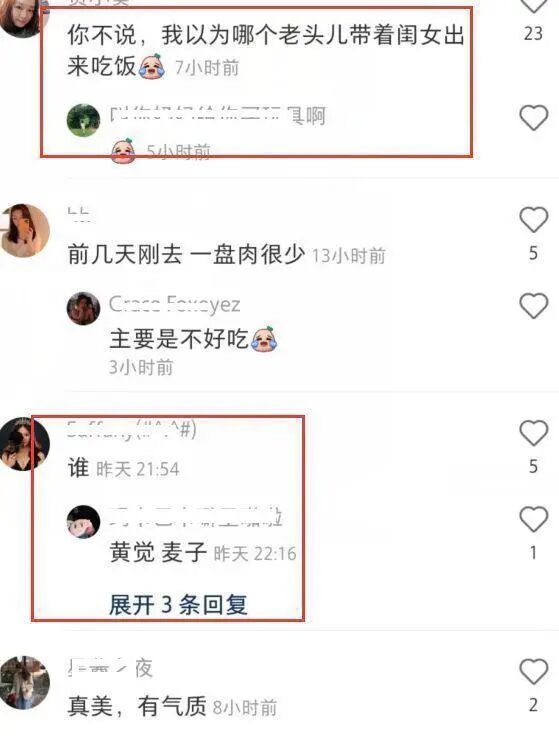Screen dimensions: 559x742
Task: Open avatar of '黄觉 麦子' replier
Action: (83, 521)
